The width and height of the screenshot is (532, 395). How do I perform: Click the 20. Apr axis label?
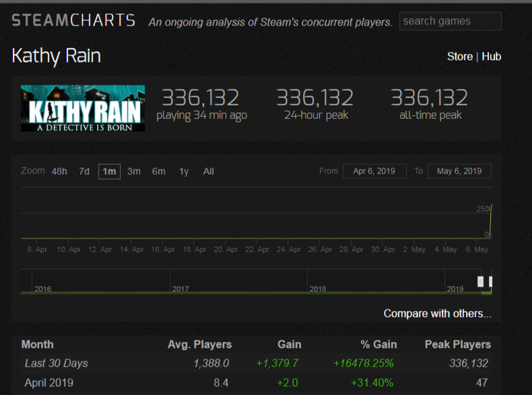click(x=226, y=250)
